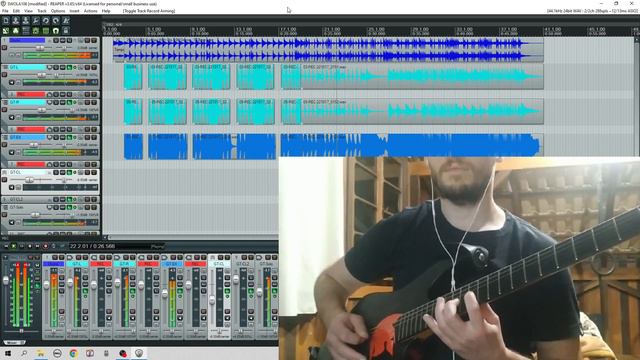
Task: Select the GT L mixer strip name
Action: click(77, 264)
